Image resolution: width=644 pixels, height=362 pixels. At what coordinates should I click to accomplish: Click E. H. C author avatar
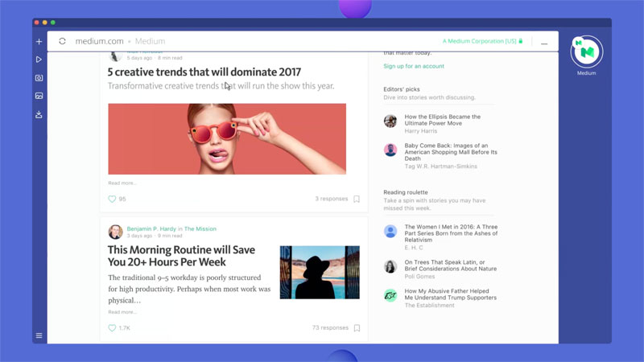pos(390,231)
